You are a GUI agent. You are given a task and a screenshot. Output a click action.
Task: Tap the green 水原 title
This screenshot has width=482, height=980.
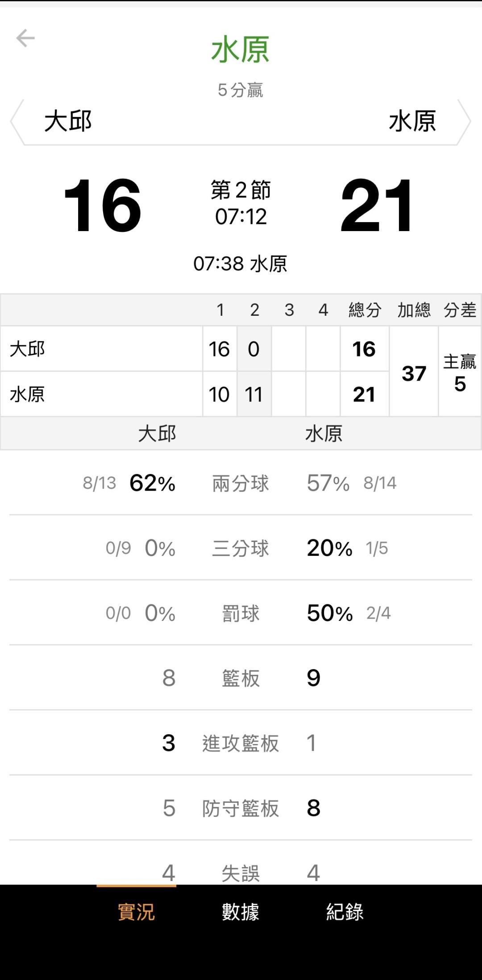click(241, 50)
